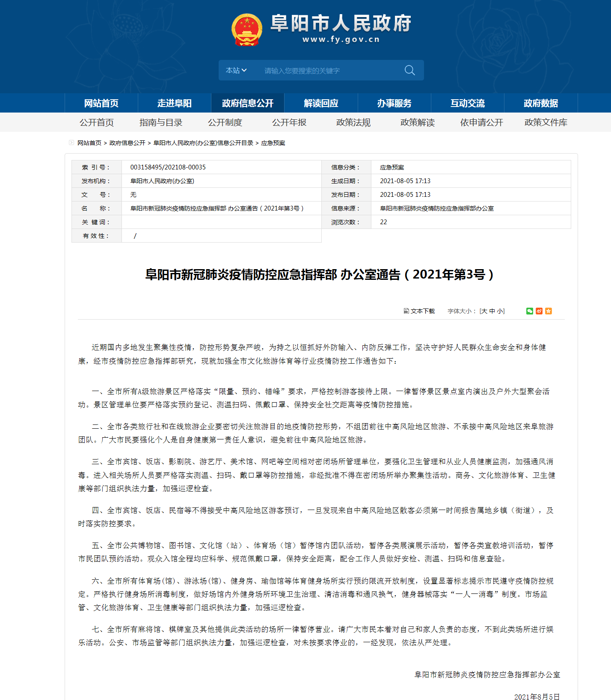Click index number 003158495/202108-00035
Screen dimensions: 611x700
(168, 167)
